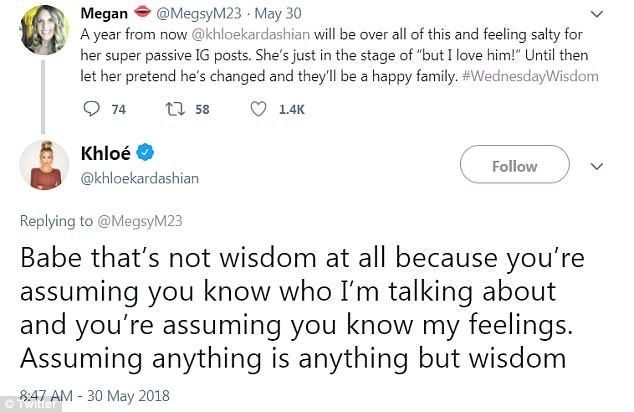The image size is (634, 412).
Task: Like the tweet with heart icon
Action: pyautogui.click(x=257, y=110)
